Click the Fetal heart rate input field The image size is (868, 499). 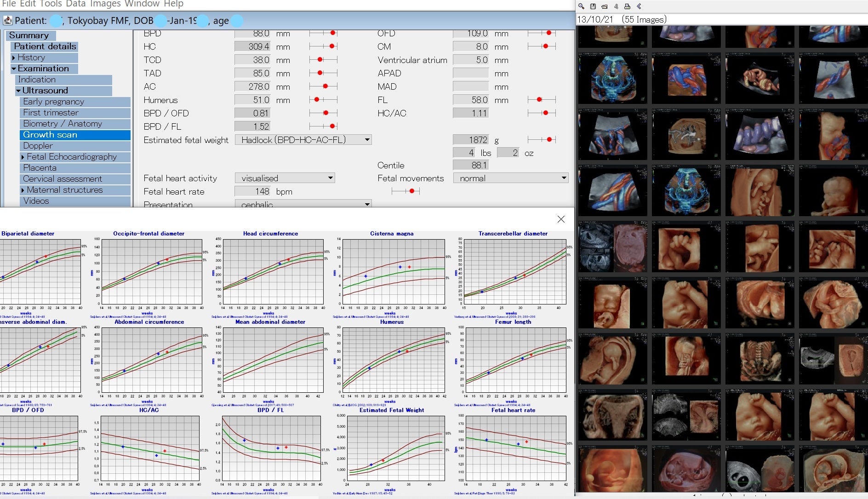(x=253, y=191)
